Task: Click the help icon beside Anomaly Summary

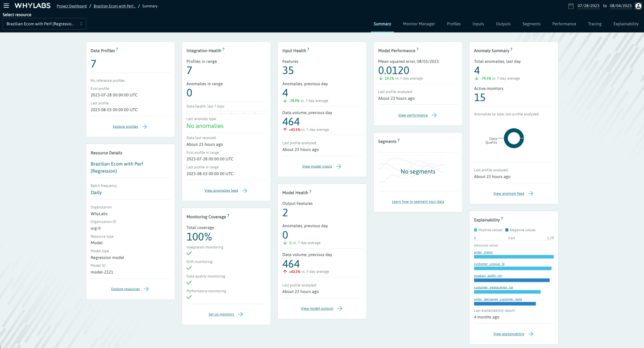Action: (x=511, y=50)
